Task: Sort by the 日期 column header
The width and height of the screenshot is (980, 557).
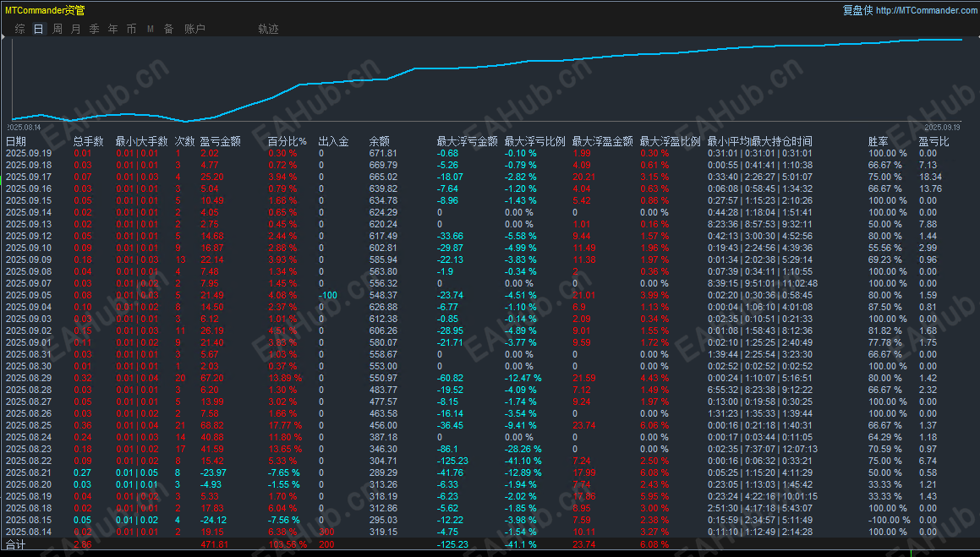Action: point(16,141)
